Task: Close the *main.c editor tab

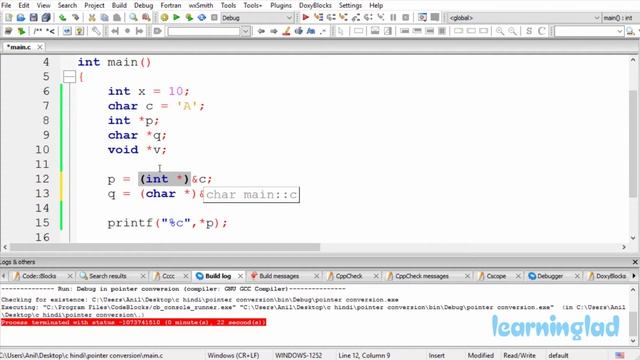Action: tap(40, 47)
